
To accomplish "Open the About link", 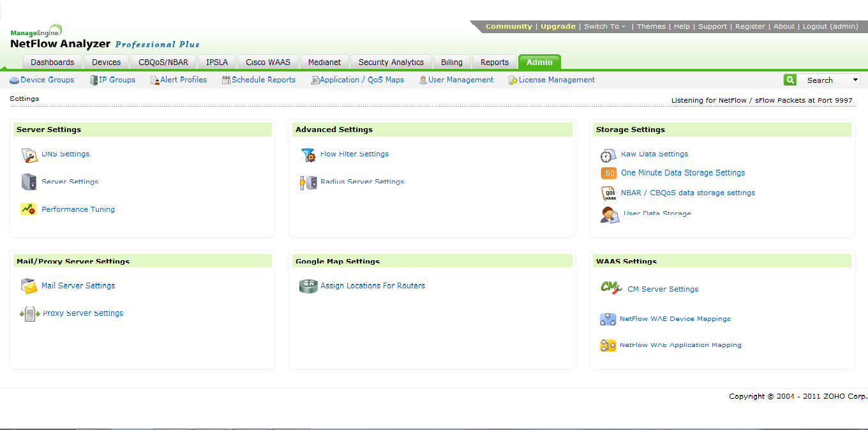I will point(784,27).
